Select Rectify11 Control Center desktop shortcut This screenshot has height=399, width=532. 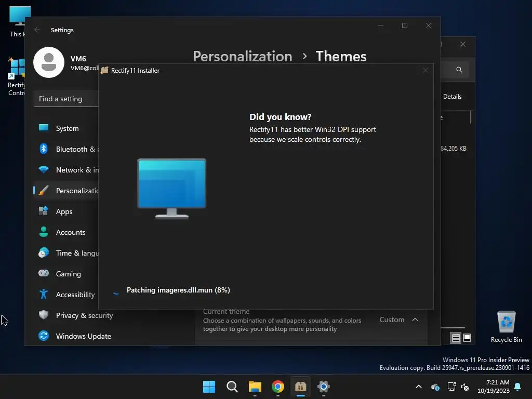pyautogui.click(x=16, y=77)
